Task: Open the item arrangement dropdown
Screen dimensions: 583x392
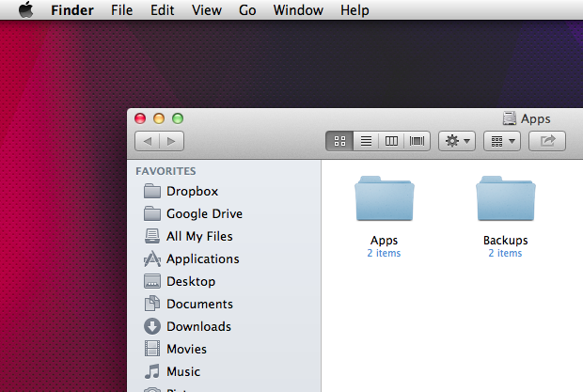Action: pos(502,141)
